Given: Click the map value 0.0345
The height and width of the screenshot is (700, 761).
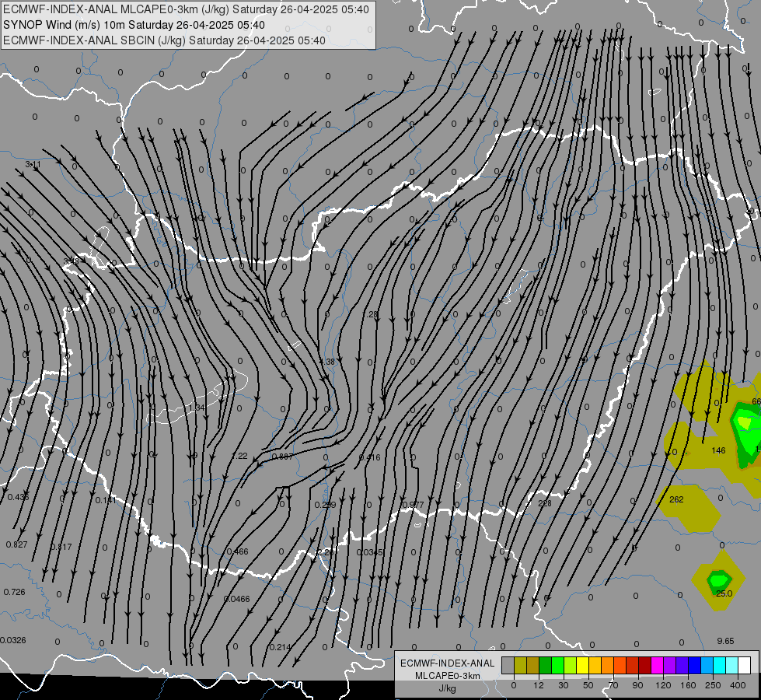Looking at the screenshot, I should pyautogui.click(x=370, y=552).
